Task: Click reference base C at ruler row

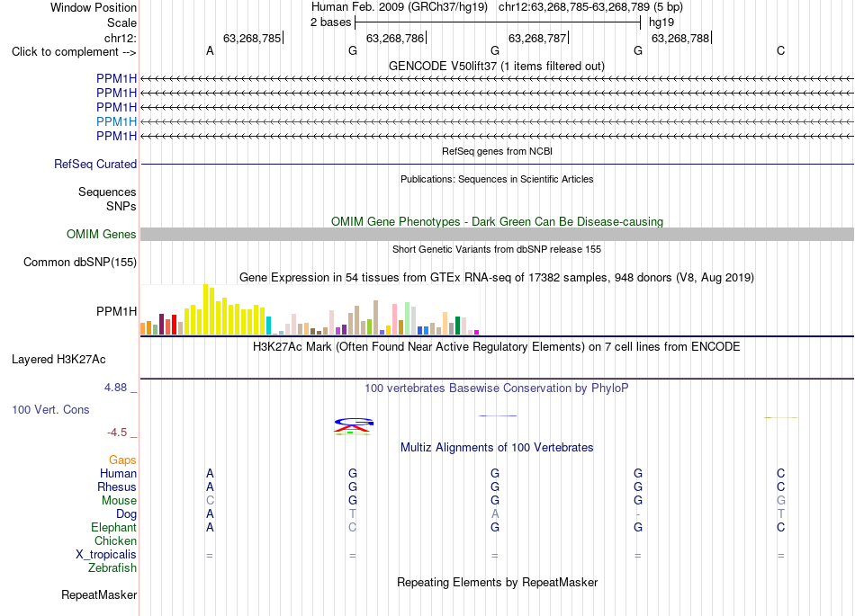Action: tap(781, 51)
